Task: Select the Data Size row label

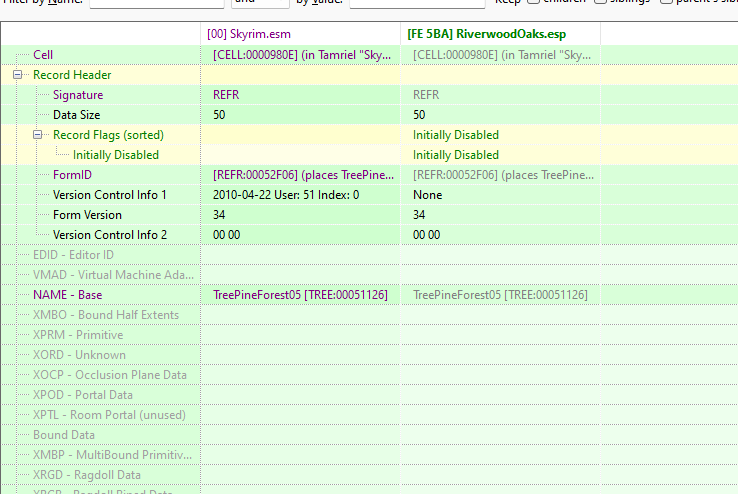Action: [76, 115]
